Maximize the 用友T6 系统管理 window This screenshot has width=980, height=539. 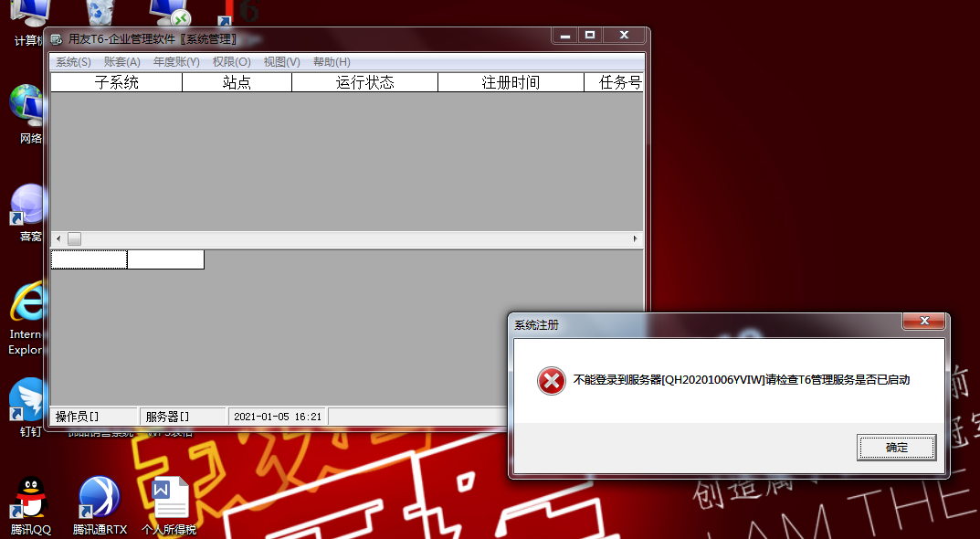coord(589,36)
